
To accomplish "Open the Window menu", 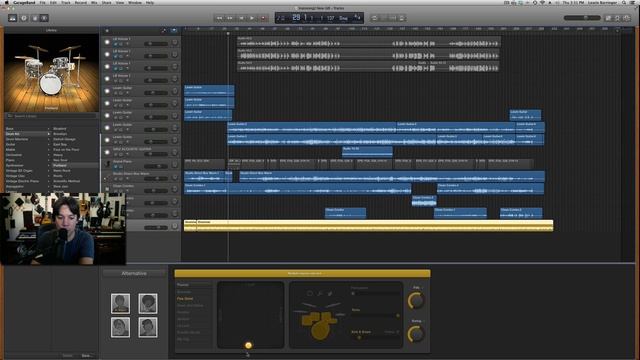I will tap(135, 2).
